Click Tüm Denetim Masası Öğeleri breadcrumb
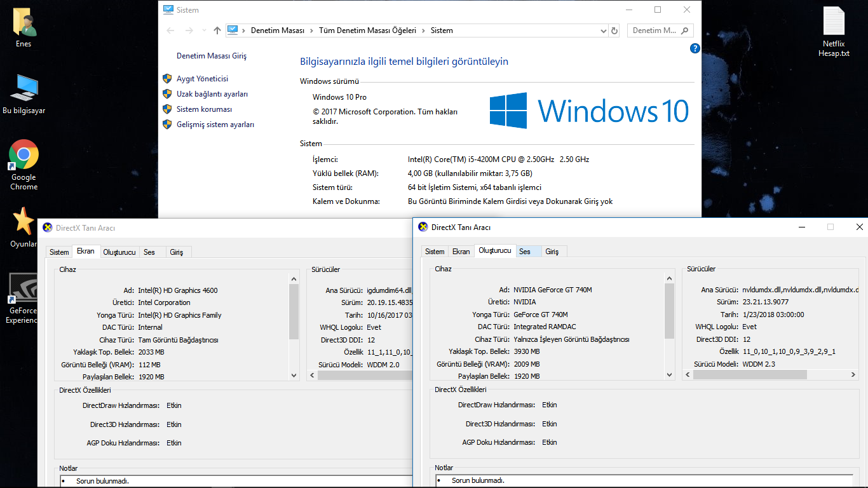 (367, 30)
